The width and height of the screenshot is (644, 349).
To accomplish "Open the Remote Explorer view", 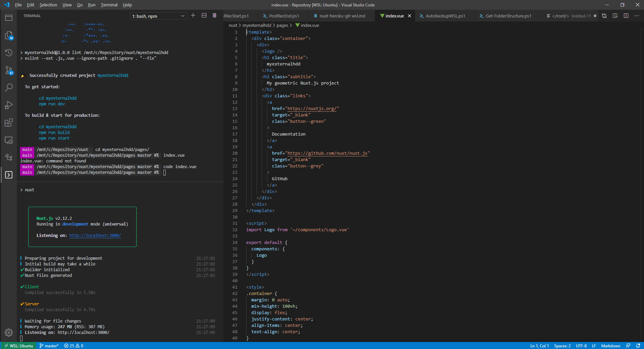I will pos(9,140).
